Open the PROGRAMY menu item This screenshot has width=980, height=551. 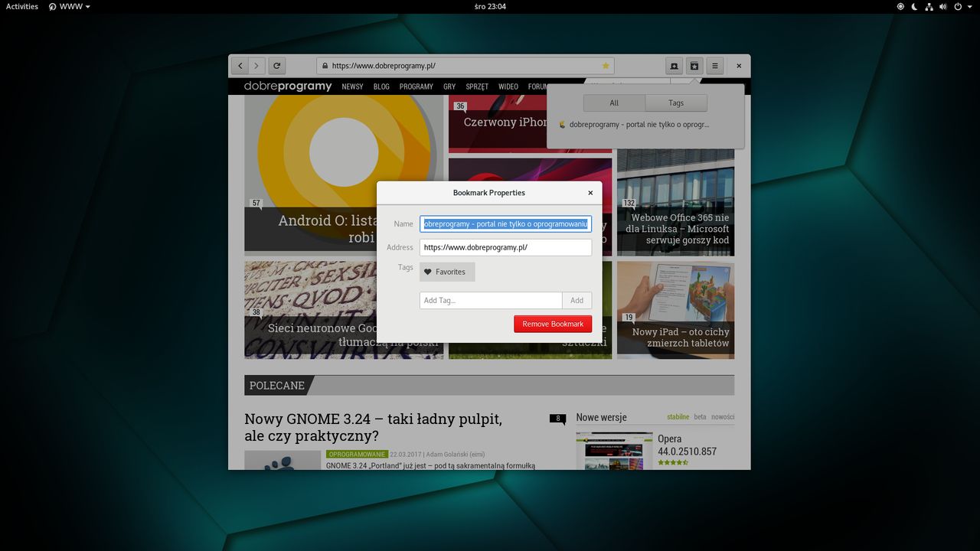point(416,86)
